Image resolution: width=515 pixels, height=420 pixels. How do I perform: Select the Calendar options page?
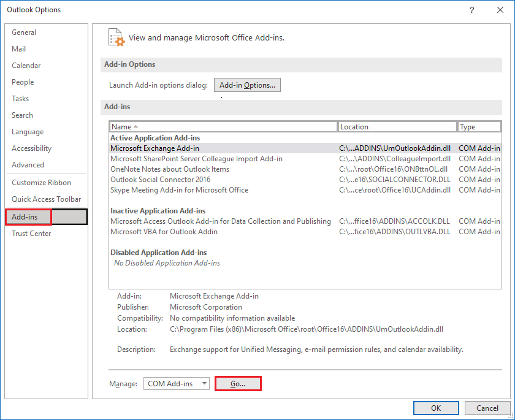coord(26,65)
